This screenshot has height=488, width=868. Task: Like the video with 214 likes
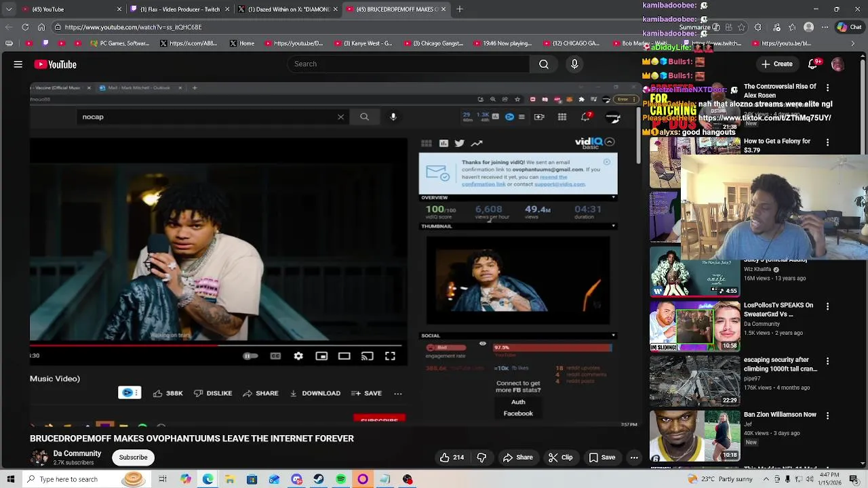(452, 457)
